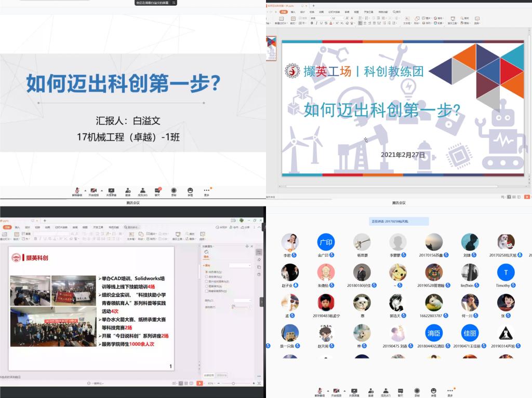Start slideshow with red play button below 撷英科创 slide
Viewport: 532px width, 398px height.
coord(199,383)
